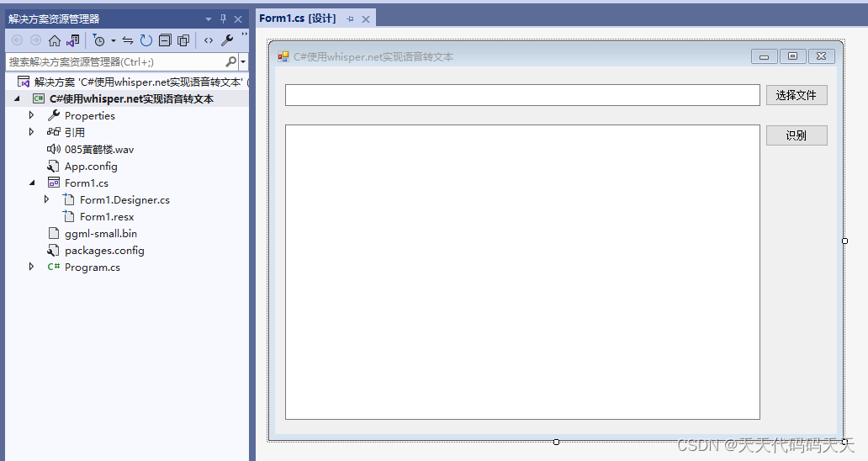Image resolution: width=868 pixels, height=461 pixels.
Task: Expand the 引用 references node
Action: coord(32,132)
